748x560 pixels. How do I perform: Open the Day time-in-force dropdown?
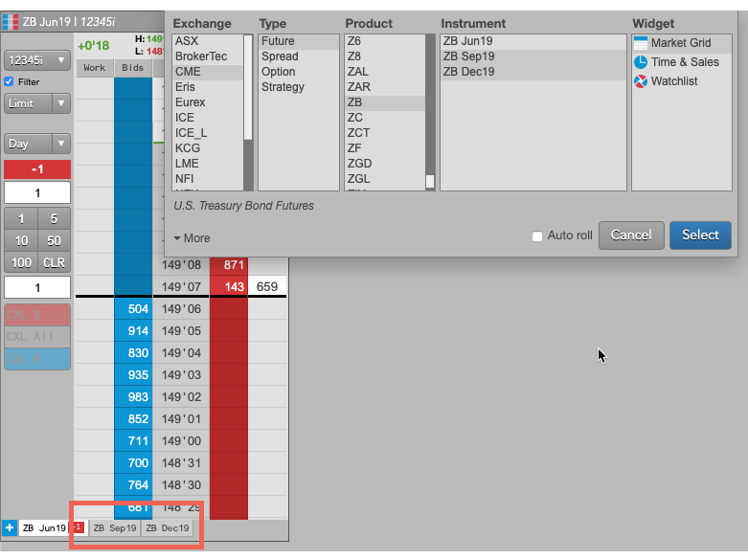(x=37, y=144)
